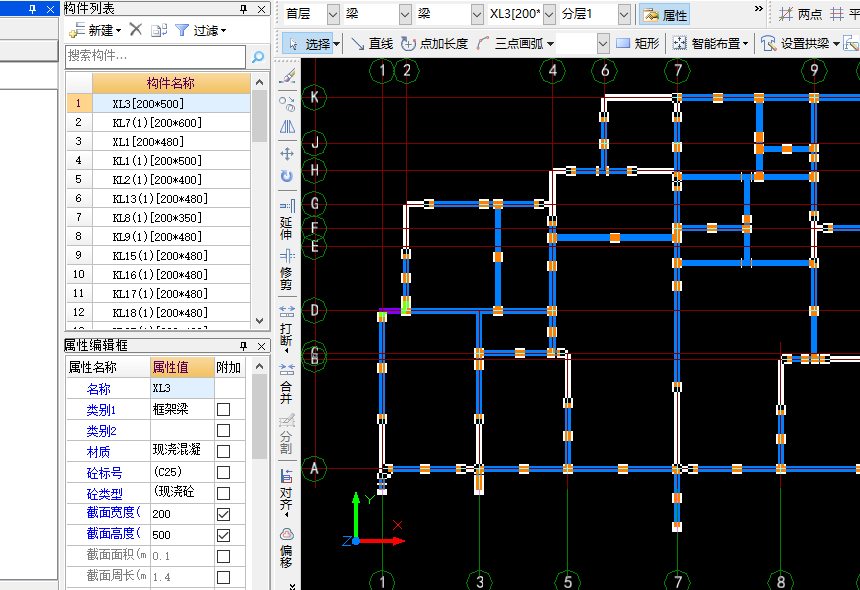This screenshot has height=590, width=860.
Task: Click the rotate tool icon
Action: 287,176
